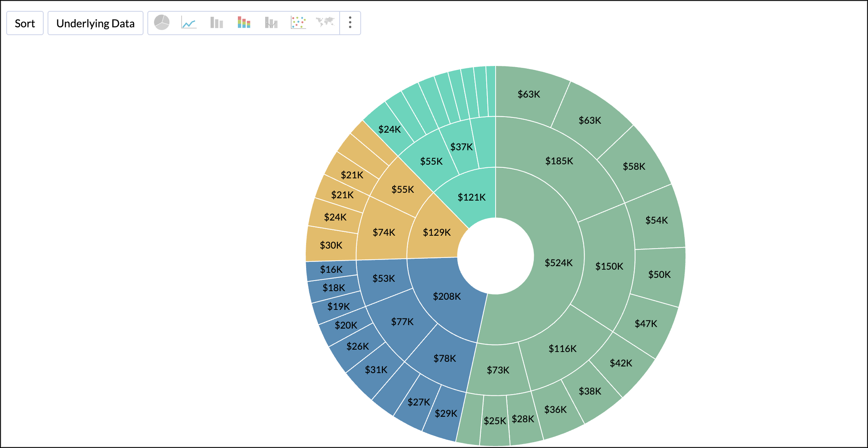
Task: Open the three-dot more options menu
Action: tap(350, 23)
